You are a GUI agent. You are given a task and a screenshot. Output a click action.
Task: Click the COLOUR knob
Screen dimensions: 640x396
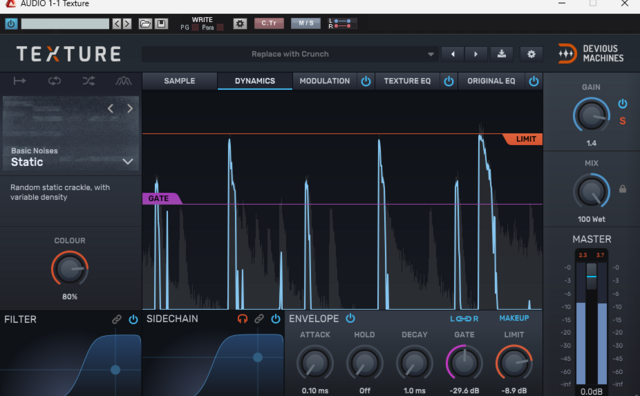69,269
